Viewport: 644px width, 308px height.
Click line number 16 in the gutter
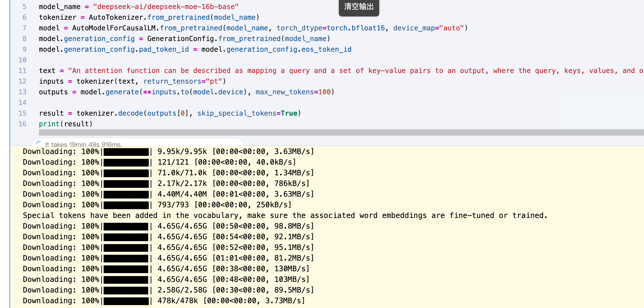click(x=22, y=124)
